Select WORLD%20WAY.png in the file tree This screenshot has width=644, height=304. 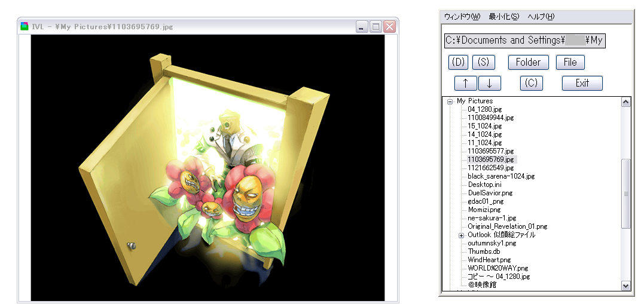498,268
